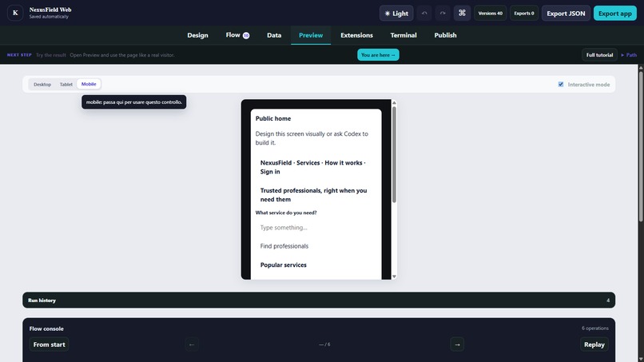Click the K app logo icon

pos(15,13)
